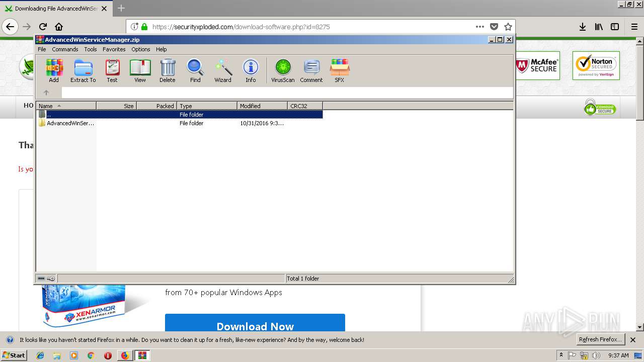Open Firefox Downloads arrow
644x362 pixels.
click(x=583, y=27)
